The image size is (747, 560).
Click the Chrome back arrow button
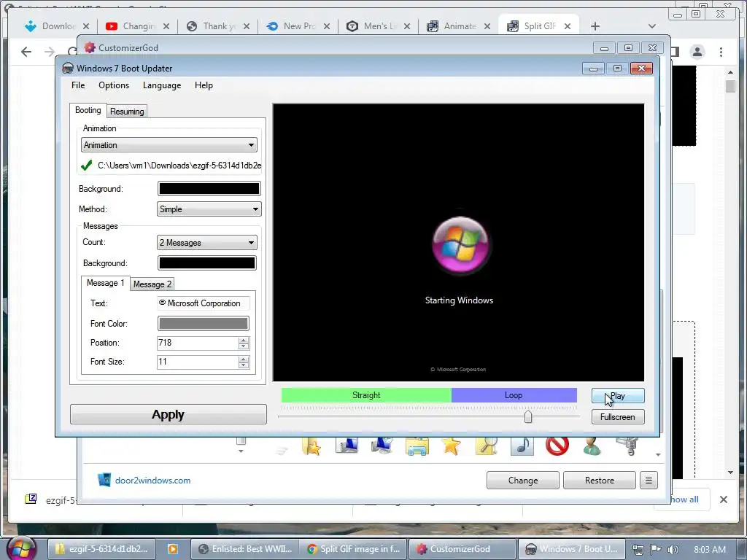click(x=26, y=52)
